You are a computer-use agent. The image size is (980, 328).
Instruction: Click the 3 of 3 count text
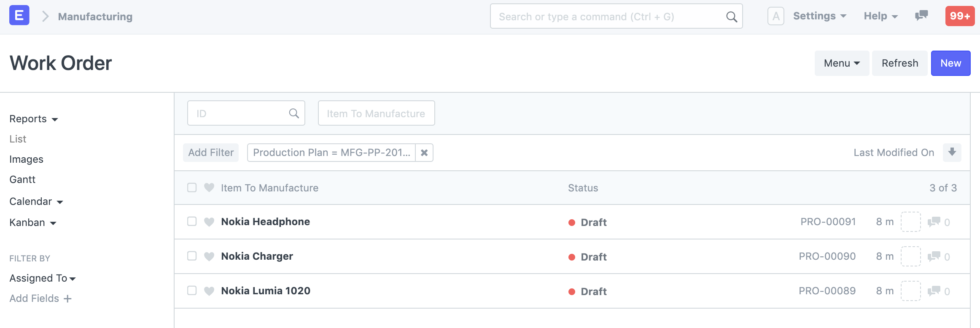pos(943,188)
